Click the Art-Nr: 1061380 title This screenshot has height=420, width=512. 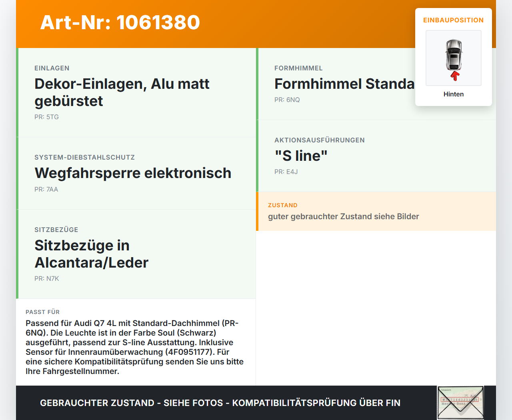click(x=120, y=22)
